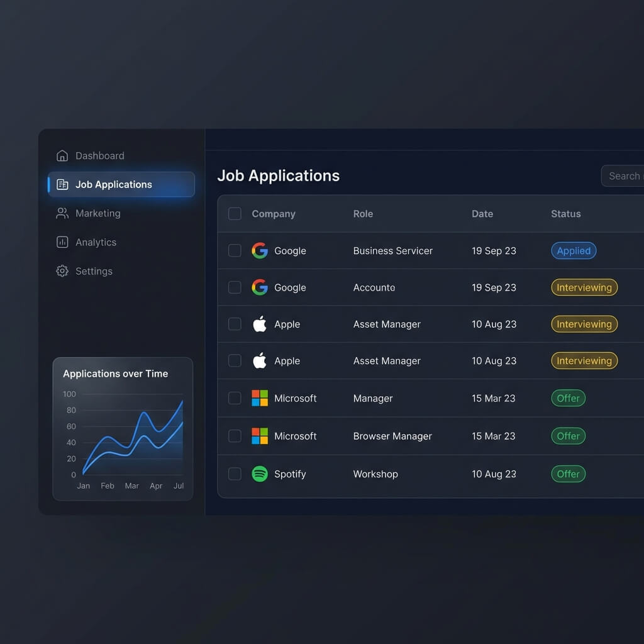644x644 pixels.
Task: Open Marketing via the people icon
Action: pos(62,213)
